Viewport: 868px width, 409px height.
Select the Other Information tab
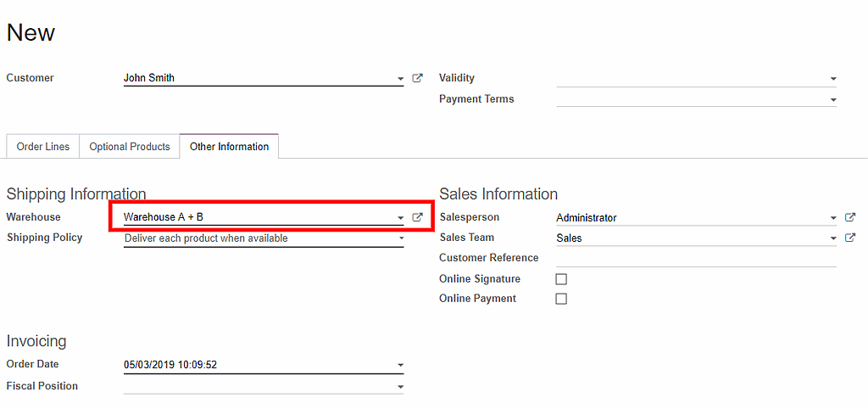coord(229,147)
